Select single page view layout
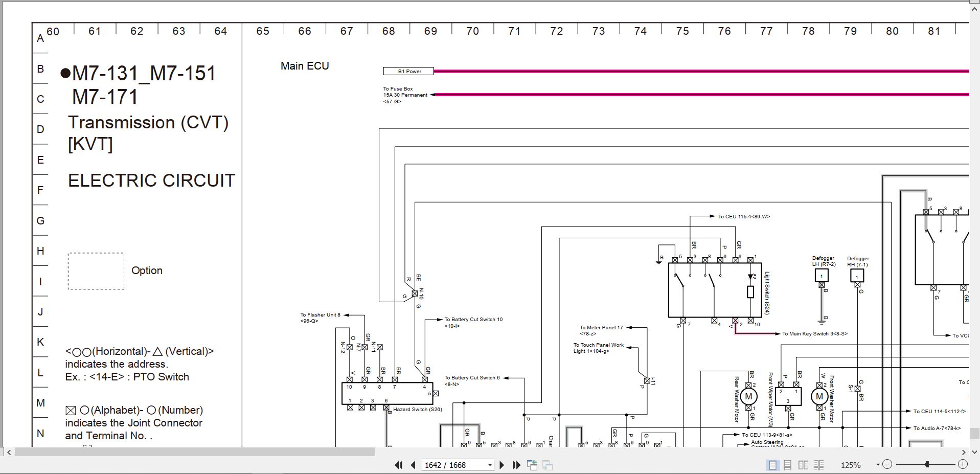Screen dimensions: 980x474 [x=772, y=465]
